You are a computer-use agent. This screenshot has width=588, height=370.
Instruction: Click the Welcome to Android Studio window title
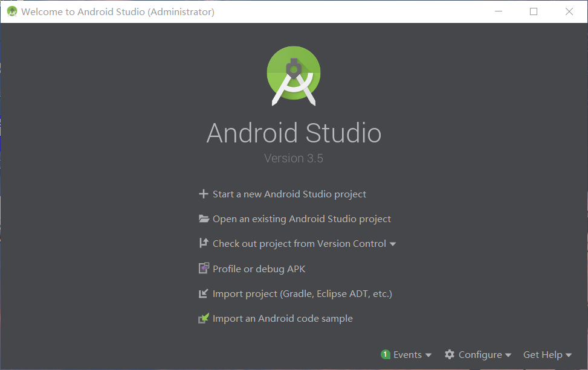coord(118,11)
